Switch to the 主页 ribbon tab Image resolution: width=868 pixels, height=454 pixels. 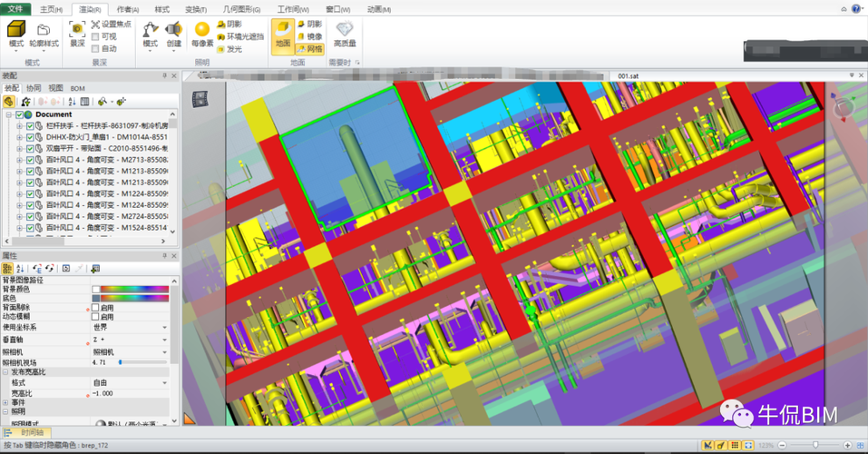pos(51,9)
